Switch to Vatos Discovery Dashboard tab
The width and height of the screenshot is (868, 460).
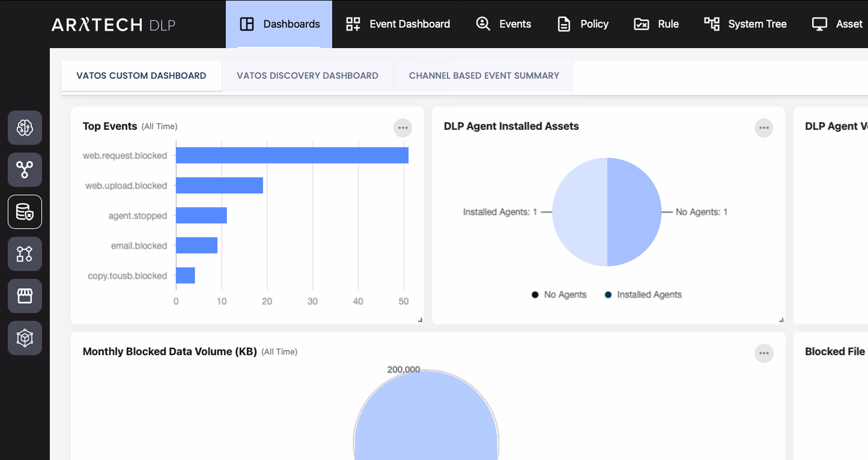pos(307,76)
